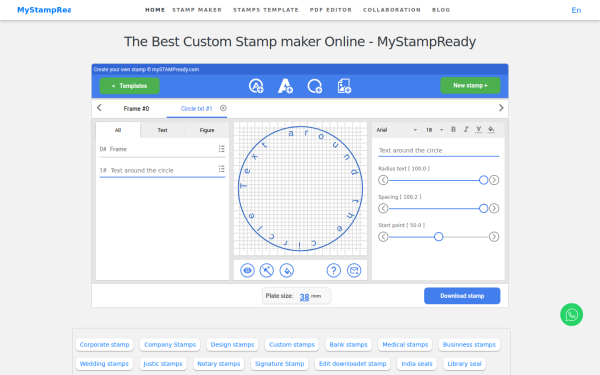Image resolution: width=600 pixels, height=375 pixels.
Task: Open the En language selector
Action: (576, 10)
